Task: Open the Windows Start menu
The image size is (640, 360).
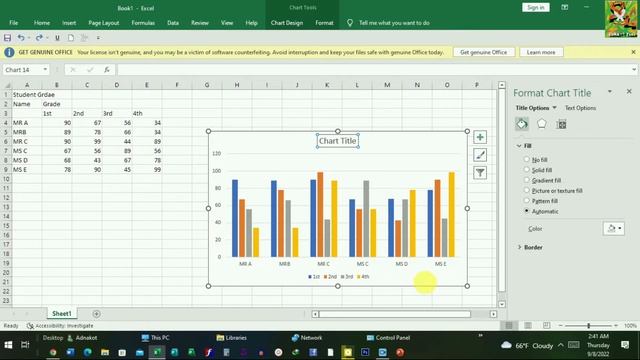Action: 8,345
